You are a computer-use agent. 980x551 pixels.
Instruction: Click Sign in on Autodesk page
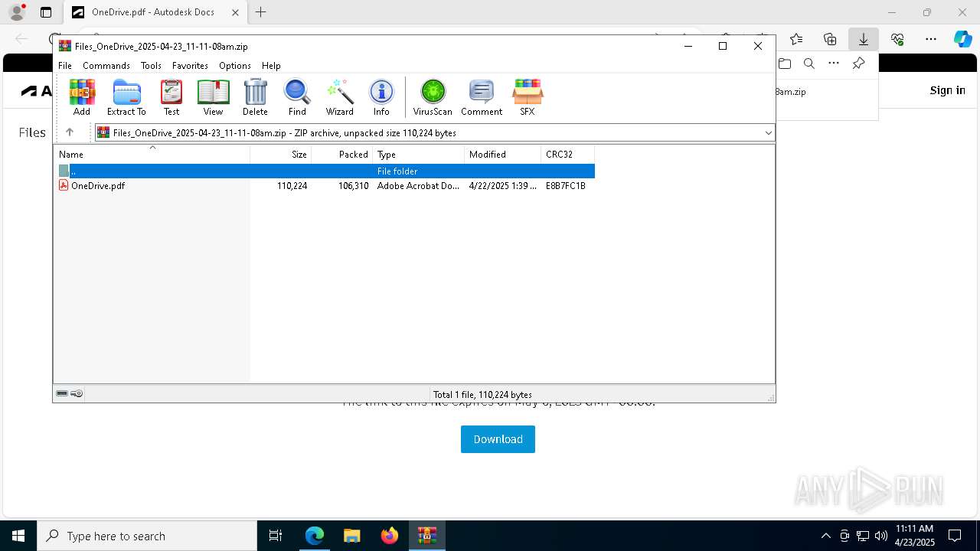click(947, 90)
